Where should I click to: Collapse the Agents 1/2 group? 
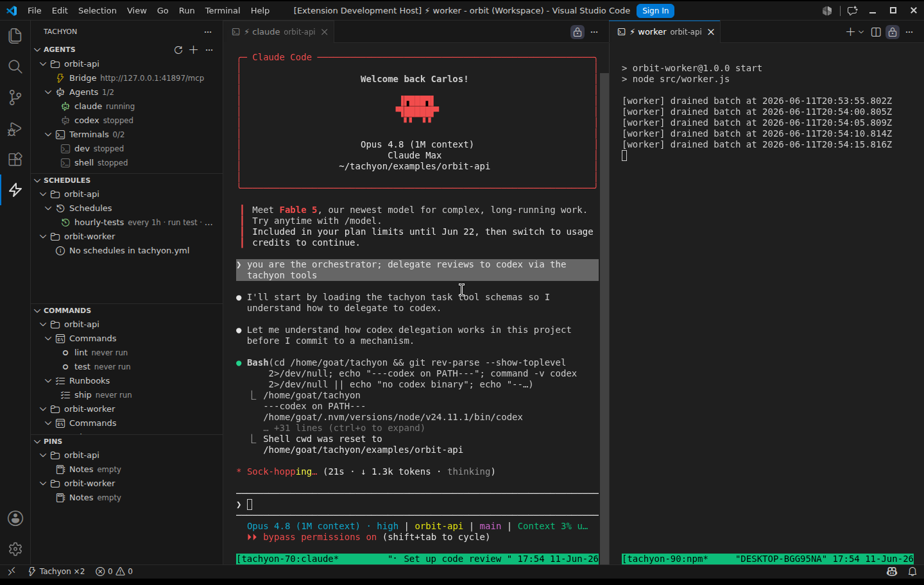coord(48,92)
